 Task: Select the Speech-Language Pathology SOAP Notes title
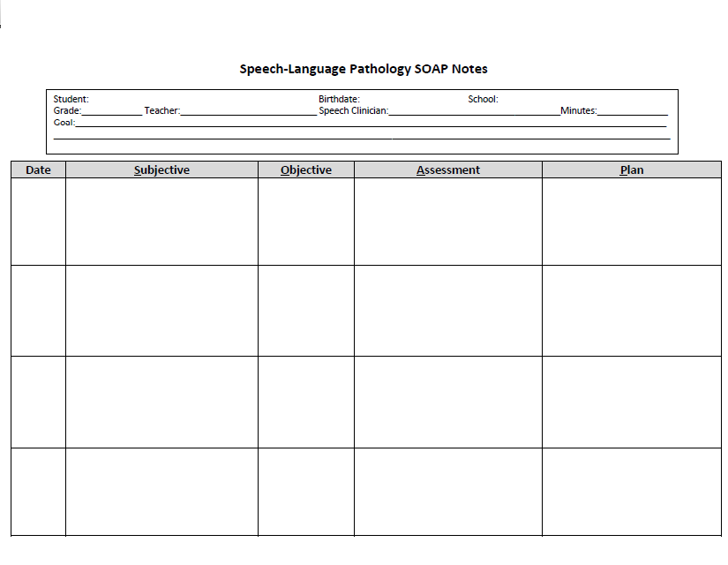pos(364,68)
